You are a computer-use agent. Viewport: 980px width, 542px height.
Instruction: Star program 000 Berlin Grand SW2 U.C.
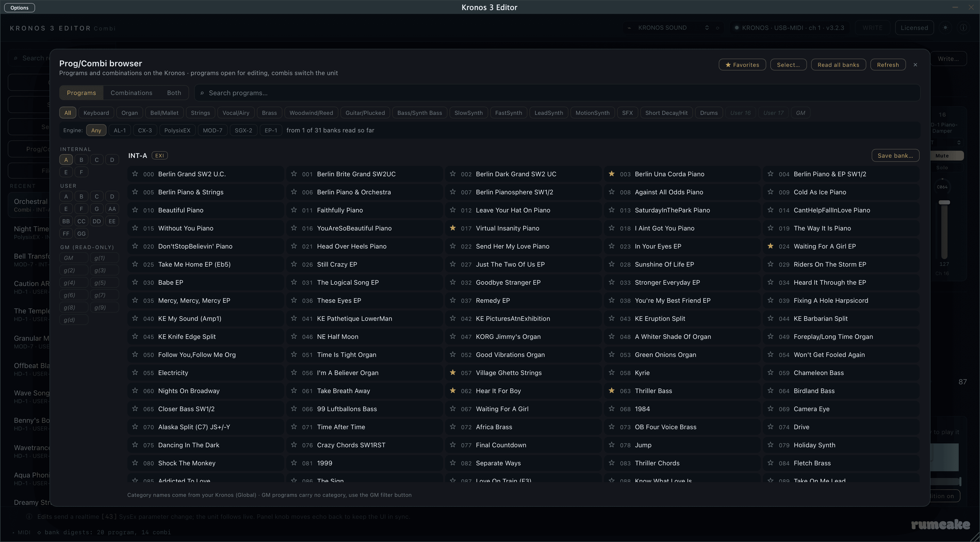[135, 174]
